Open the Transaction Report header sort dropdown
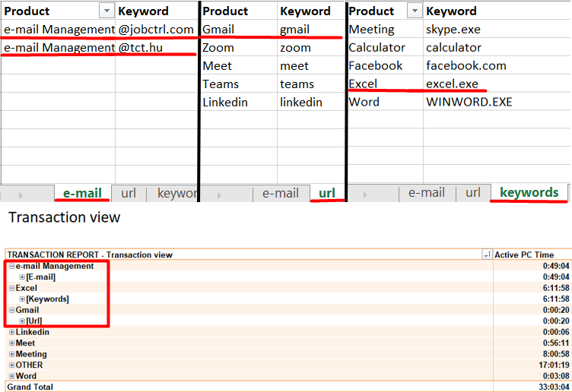This screenshot has height=392, width=572. point(487,254)
